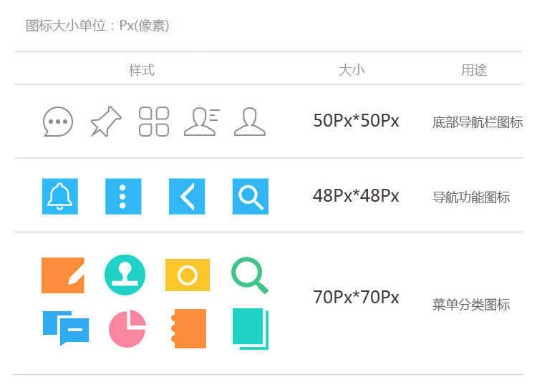Select the pushpin outline icon
537x392 pixels.
coord(106,122)
